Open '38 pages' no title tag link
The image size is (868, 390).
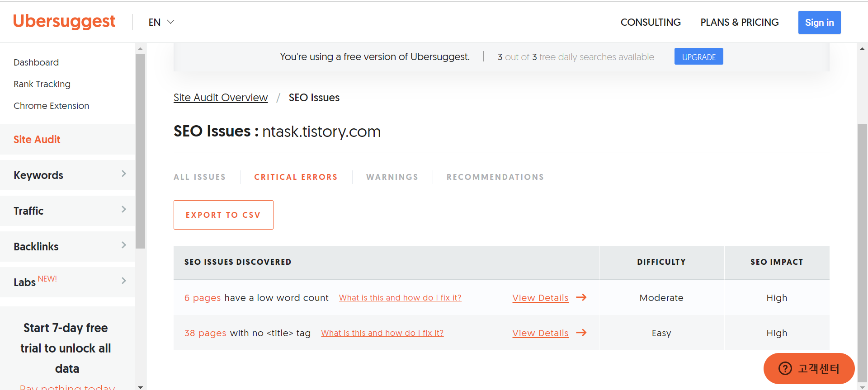click(205, 333)
